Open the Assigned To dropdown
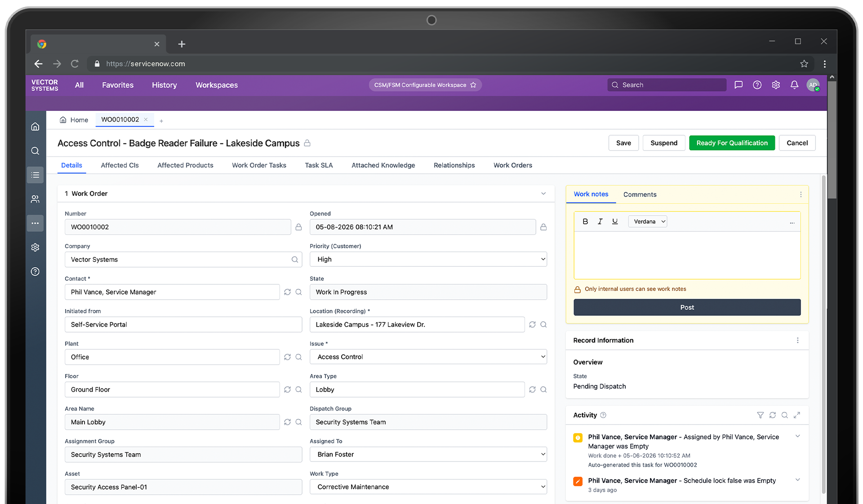 pos(428,454)
